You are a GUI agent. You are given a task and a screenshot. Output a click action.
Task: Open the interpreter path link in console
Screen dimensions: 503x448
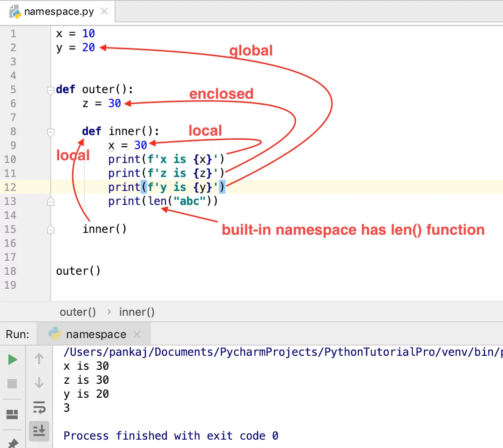pos(283,352)
